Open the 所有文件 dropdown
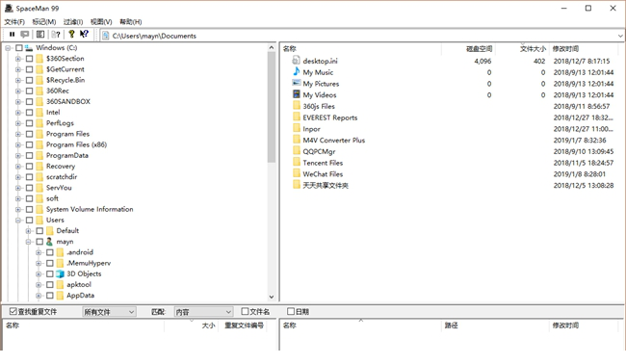The width and height of the screenshot is (626, 364). [109, 312]
